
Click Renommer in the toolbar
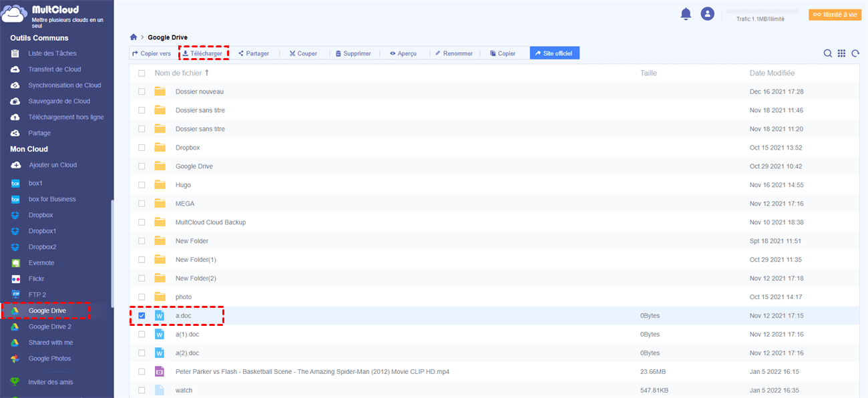(454, 53)
